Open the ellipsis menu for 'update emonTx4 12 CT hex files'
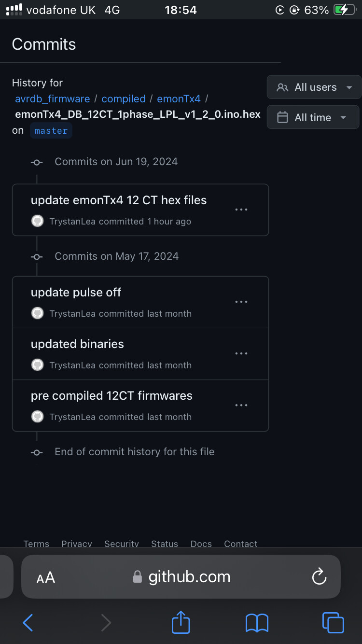The height and width of the screenshot is (644, 362). [x=241, y=210]
